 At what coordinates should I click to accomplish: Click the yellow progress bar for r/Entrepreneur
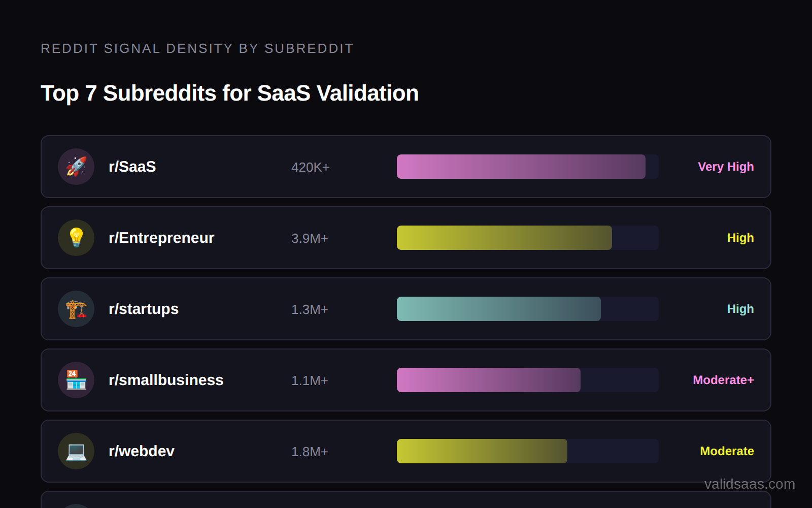point(504,238)
